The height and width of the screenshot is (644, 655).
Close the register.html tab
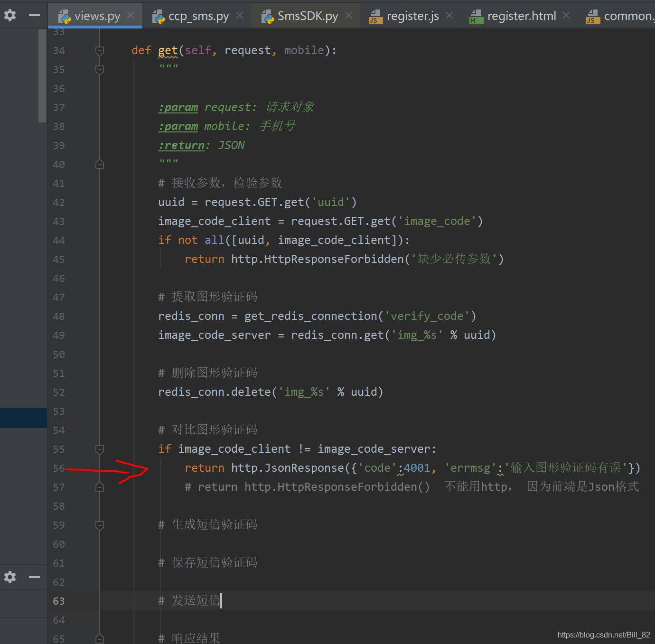click(x=567, y=16)
